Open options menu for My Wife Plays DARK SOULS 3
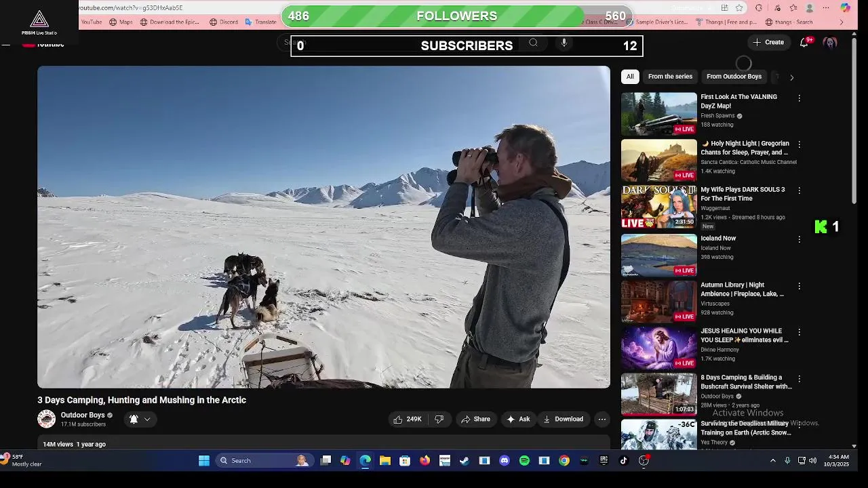868x488 pixels. coord(799,190)
